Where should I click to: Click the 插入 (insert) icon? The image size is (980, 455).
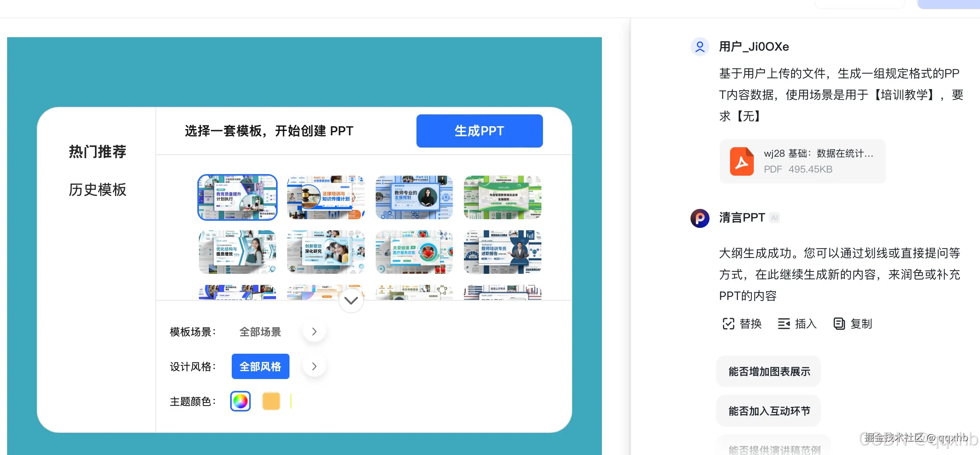click(784, 324)
